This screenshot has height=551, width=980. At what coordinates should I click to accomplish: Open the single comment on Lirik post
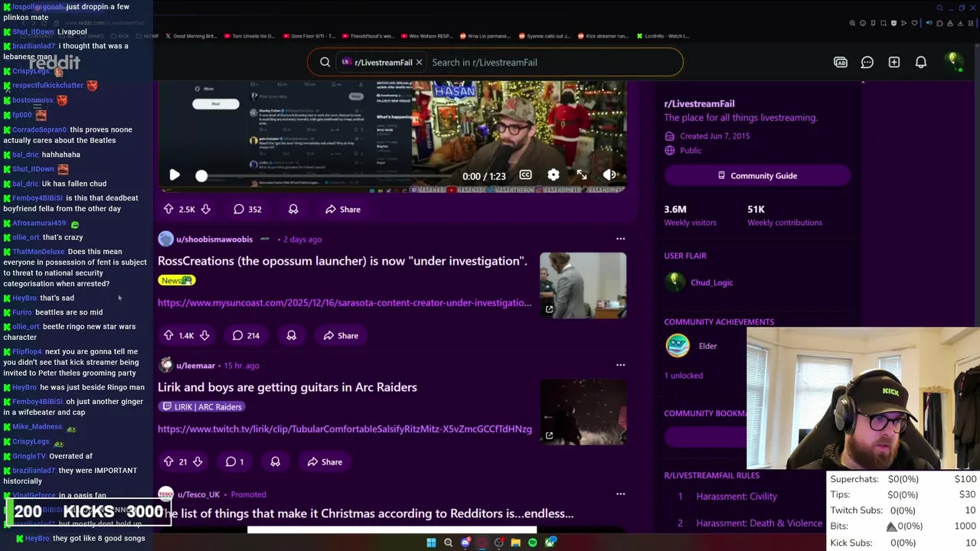coord(234,461)
